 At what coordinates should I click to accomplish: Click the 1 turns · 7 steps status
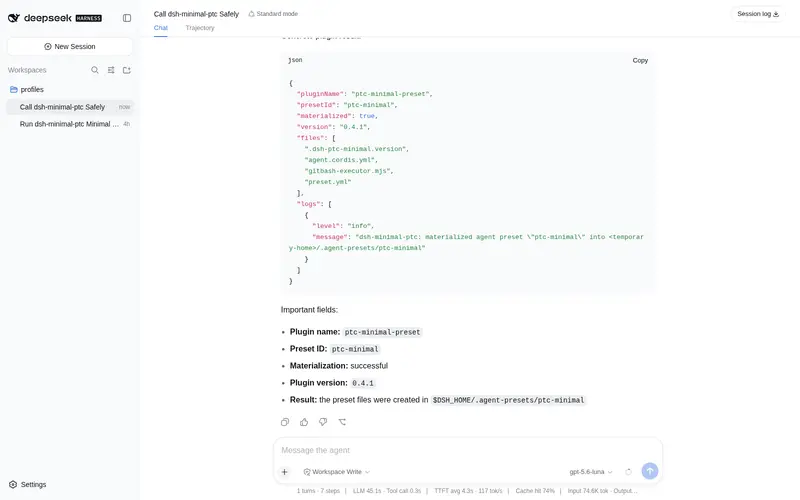pos(318,491)
